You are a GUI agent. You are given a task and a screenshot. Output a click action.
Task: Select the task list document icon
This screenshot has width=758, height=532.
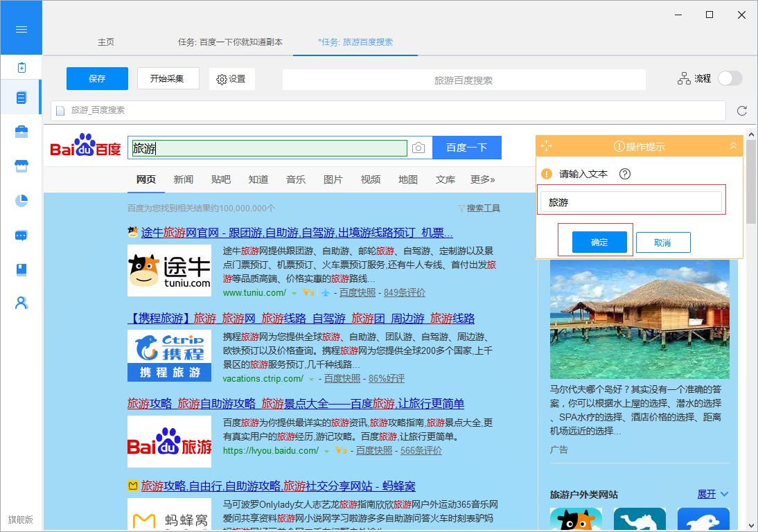[x=21, y=98]
